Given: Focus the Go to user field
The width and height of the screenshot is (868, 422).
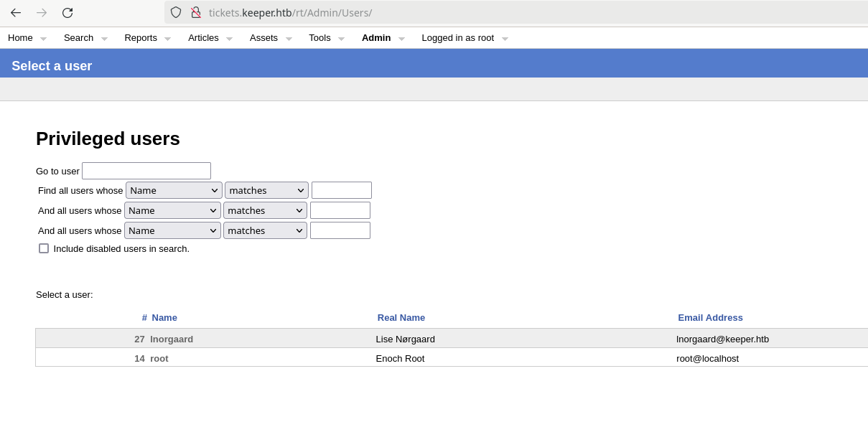Looking at the screenshot, I should point(146,171).
